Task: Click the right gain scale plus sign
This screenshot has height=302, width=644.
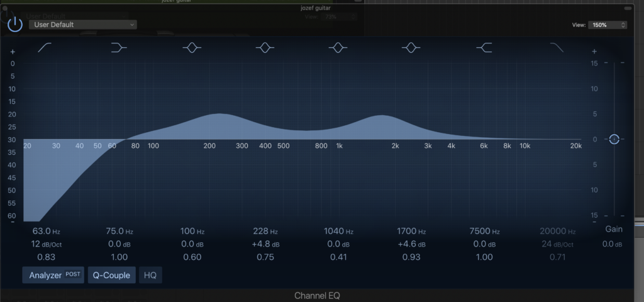Action: click(x=594, y=52)
